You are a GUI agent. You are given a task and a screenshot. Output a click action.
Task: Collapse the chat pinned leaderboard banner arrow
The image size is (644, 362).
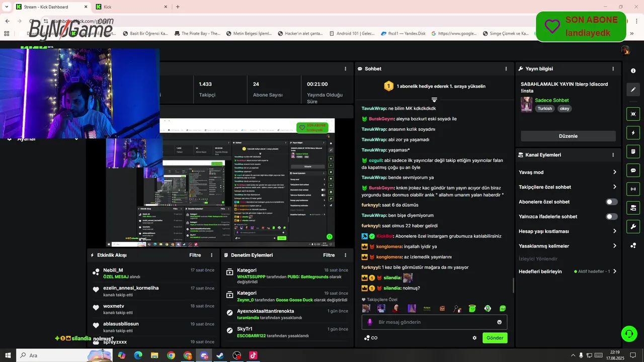(434, 100)
